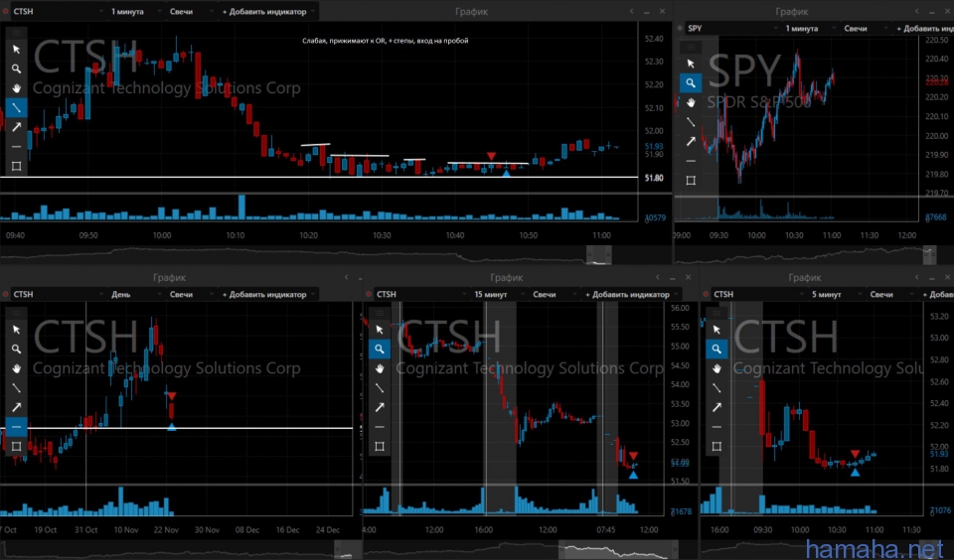Click the CTSH ticker field in the 5 минут chart
The height and width of the screenshot is (560, 954).
757,294
